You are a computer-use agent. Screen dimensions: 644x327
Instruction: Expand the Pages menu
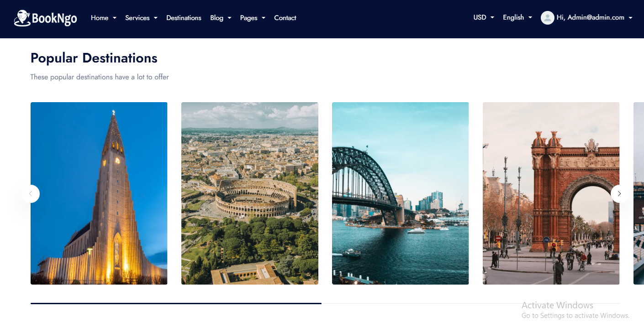pos(253,18)
